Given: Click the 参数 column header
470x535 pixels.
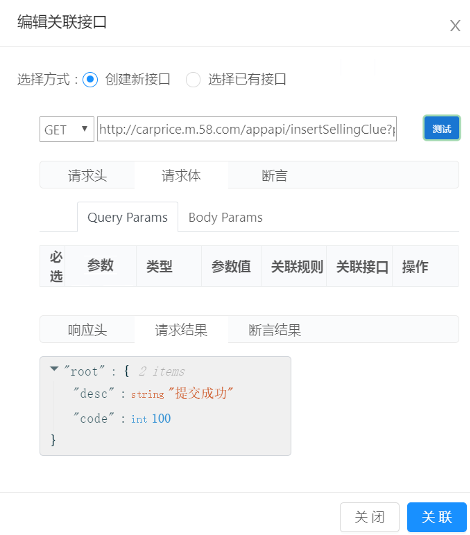Looking at the screenshot, I should [x=100, y=265].
